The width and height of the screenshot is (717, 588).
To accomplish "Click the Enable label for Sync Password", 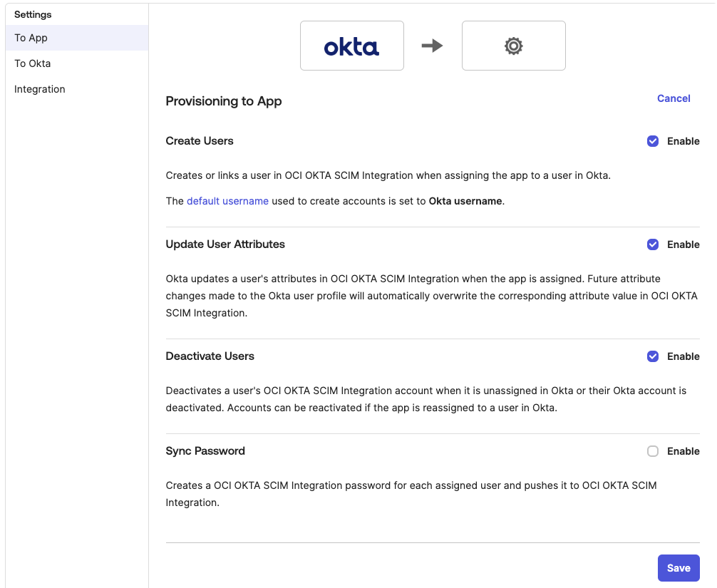I will pyautogui.click(x=683, y=451).
